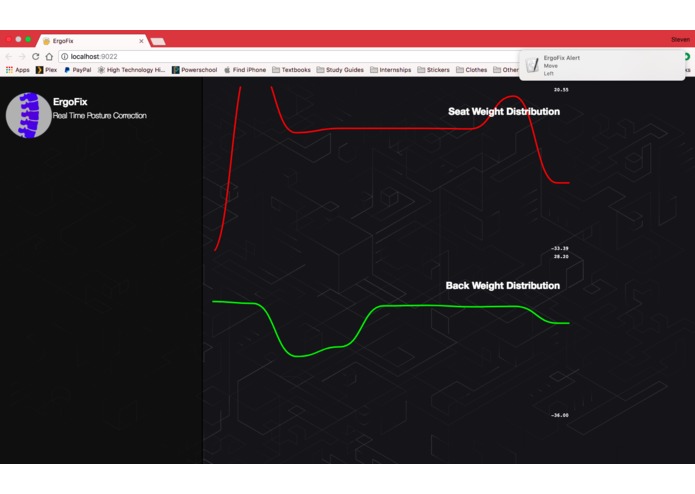The width and height of the screenshot is (695, 494).
Task: Click the -33.39 seat chart value
Action: (560, 249)
